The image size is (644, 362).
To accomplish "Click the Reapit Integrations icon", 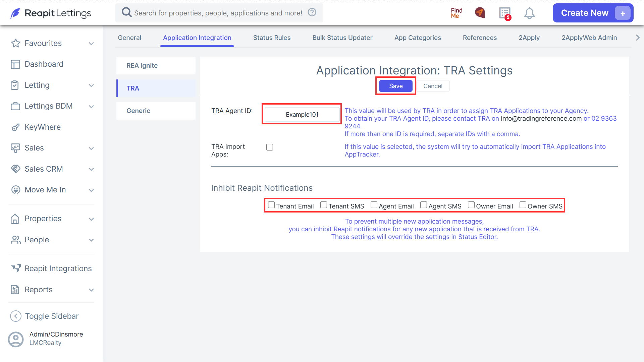I will pos(16,268).
